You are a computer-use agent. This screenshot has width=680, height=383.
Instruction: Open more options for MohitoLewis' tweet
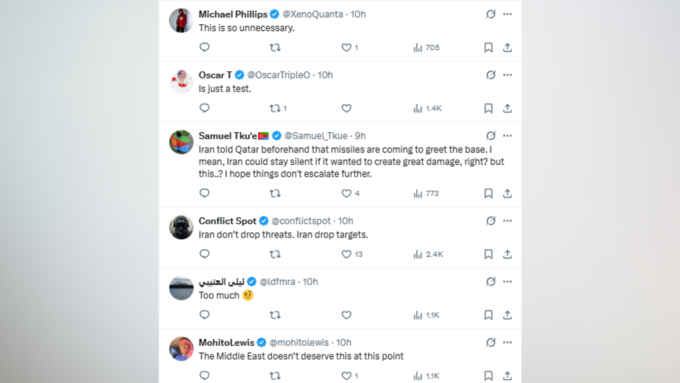(x=507, y=342)
